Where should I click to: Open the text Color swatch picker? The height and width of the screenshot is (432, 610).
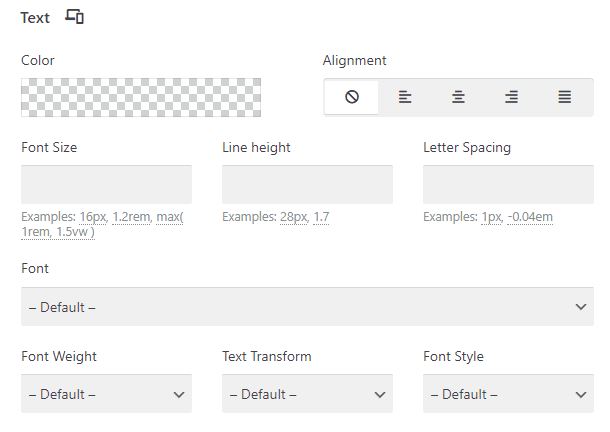pos(141,98)
